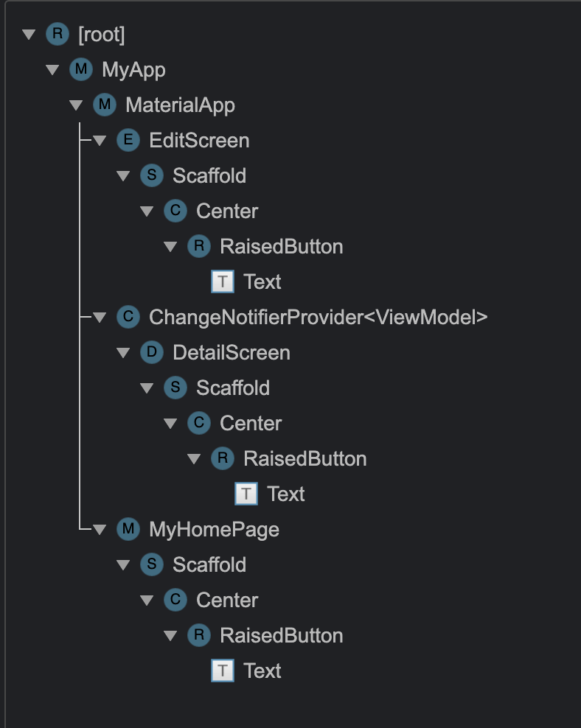
Task: Collapse the DetailScreen disclosure arrow
Action: click(x=123, y=352)
